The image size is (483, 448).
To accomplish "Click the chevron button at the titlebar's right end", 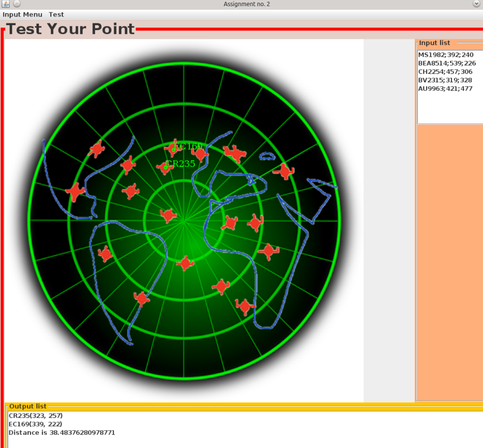I will click(x=477, y=4).
